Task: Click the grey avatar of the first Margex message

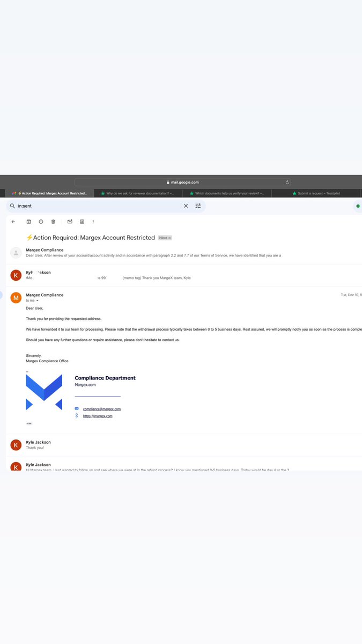Action: pos(16,252)
